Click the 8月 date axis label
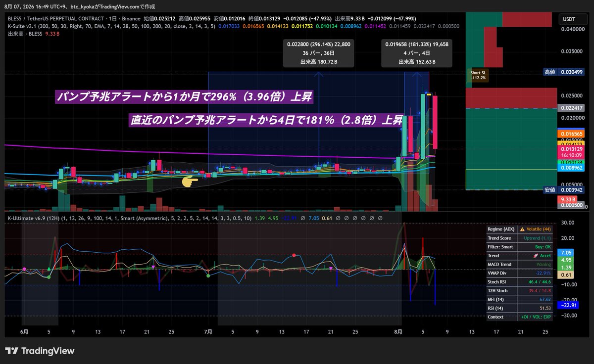Screen dimensions: 594x364 tap(398, 331)
